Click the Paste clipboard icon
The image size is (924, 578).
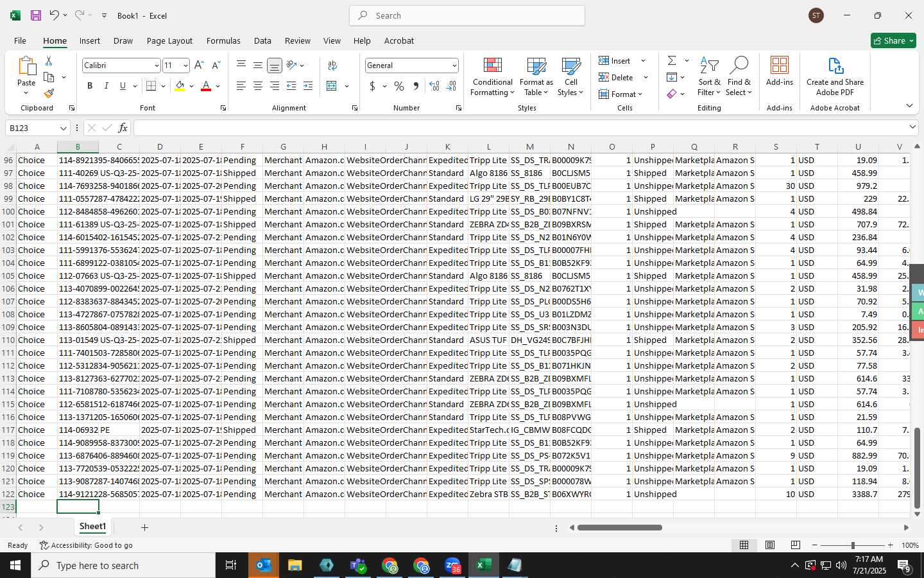click(26, 66)
